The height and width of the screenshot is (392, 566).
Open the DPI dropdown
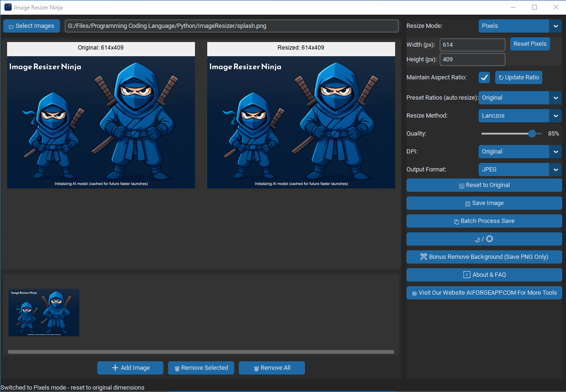[520, 152]
